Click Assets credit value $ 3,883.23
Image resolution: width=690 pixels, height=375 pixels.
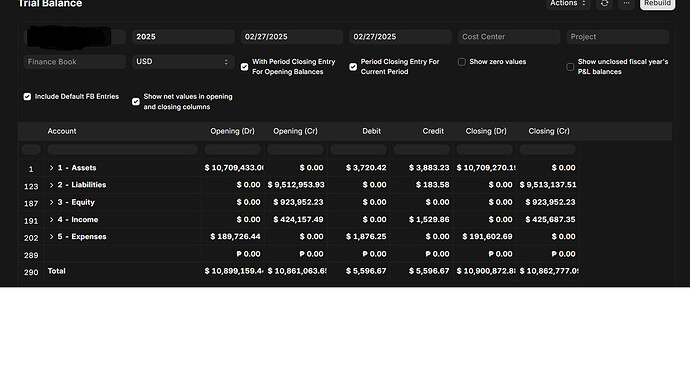pyautogui.click(x=429, y=168)
